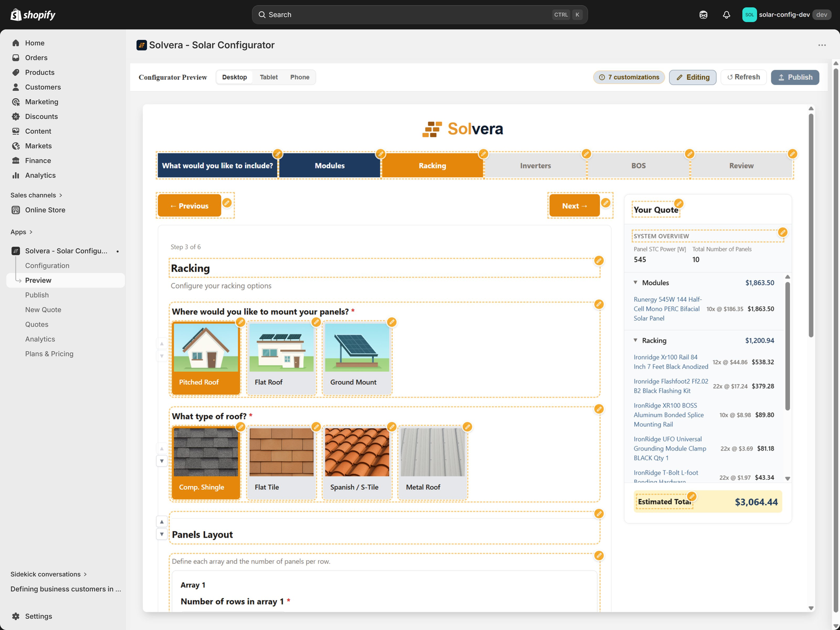
Task: Open the three-dot app menu
Action: tap(822, 45)
